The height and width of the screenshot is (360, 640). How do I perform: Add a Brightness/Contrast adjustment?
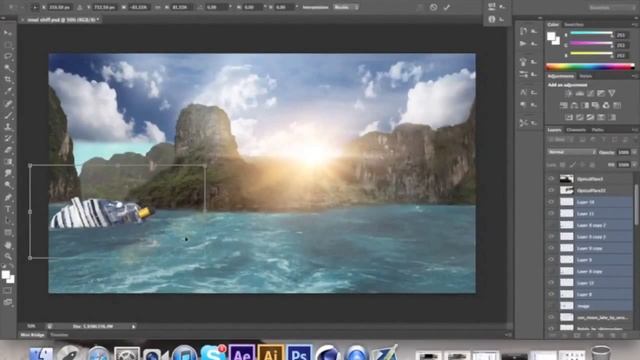pyautogui.click(x=569, y=93)
